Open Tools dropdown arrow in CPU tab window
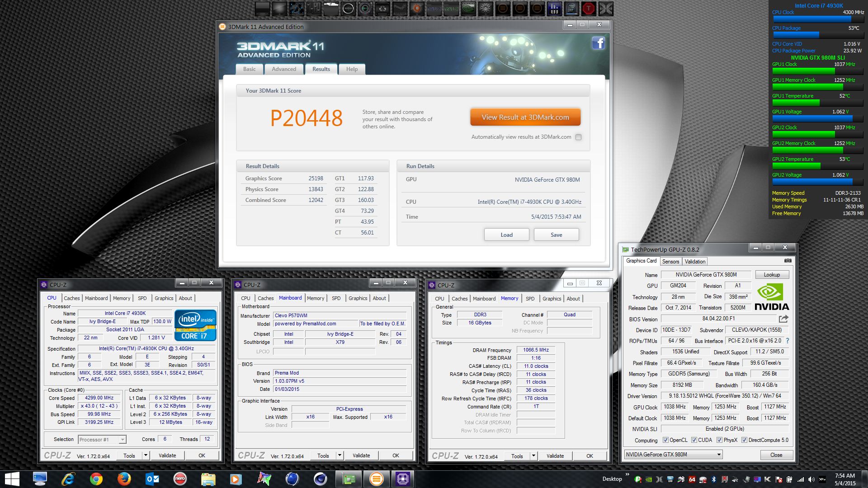This screenshot has height=488, width=868. 146,455
